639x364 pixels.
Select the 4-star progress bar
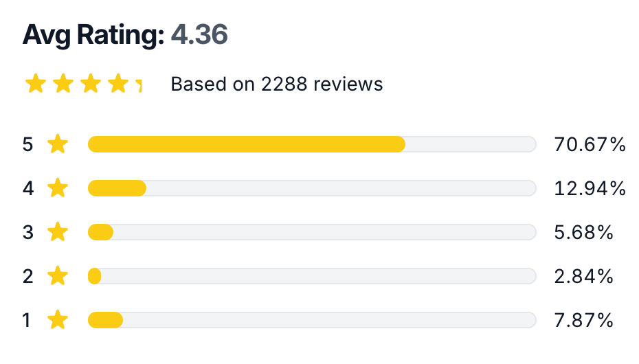pos(312,188)
